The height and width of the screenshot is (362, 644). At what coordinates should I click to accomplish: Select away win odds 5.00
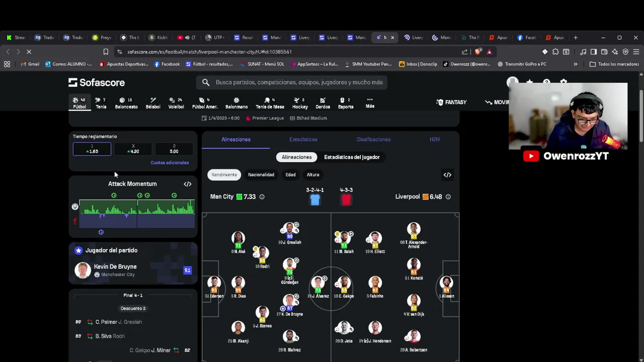[x=174, y=149]
